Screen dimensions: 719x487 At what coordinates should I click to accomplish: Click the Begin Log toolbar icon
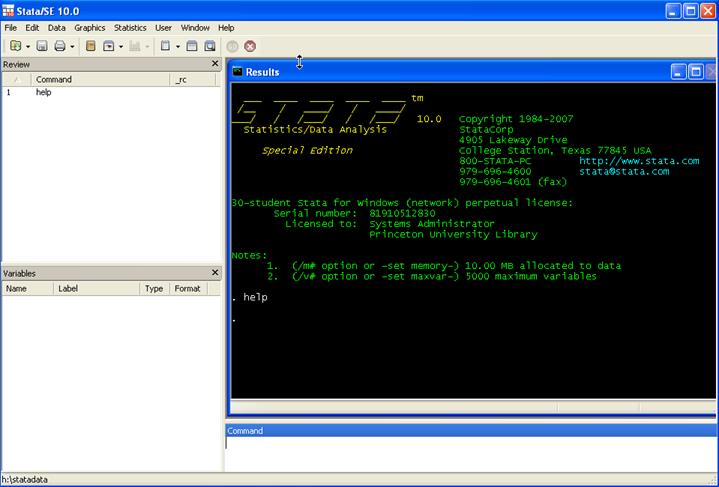[90, 46]
